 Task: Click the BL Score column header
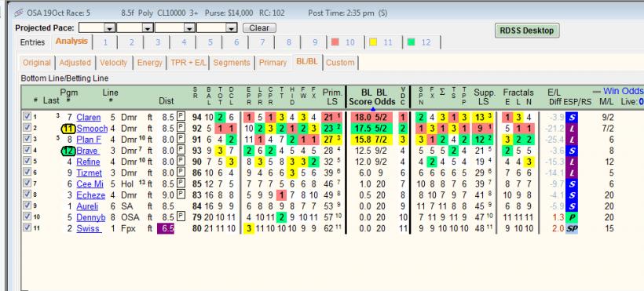pos(360,96)
